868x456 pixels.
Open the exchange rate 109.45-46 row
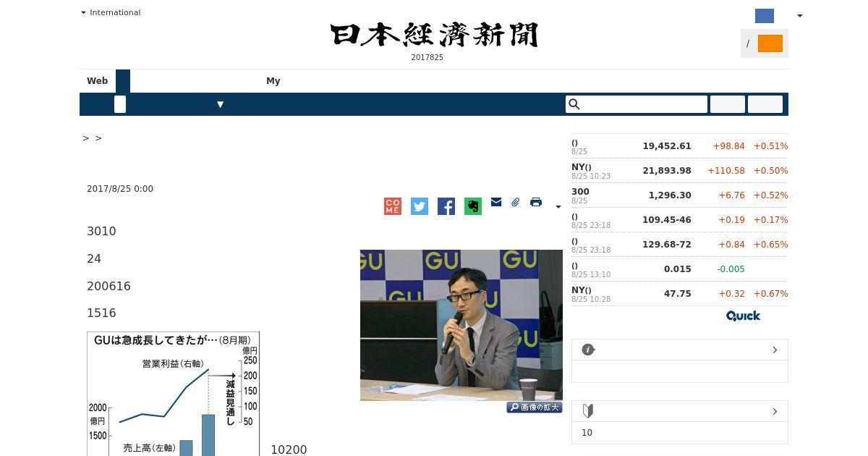click(680, 220)
